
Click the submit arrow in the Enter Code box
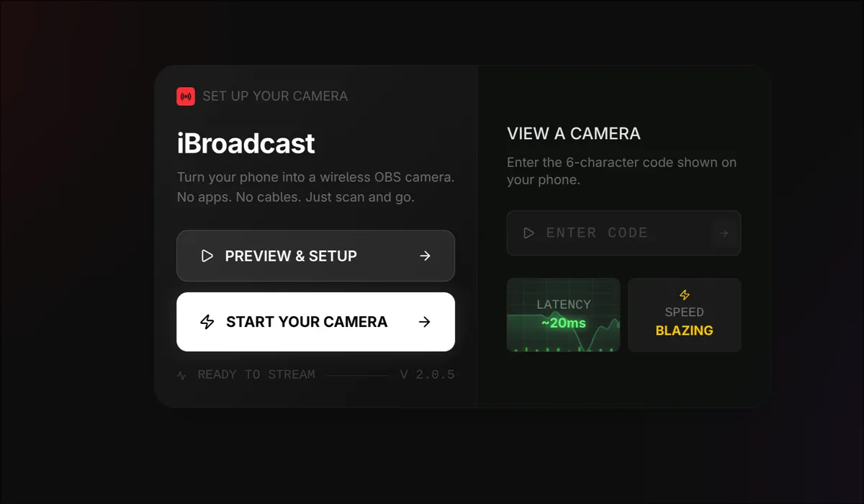tap(723, 233)
